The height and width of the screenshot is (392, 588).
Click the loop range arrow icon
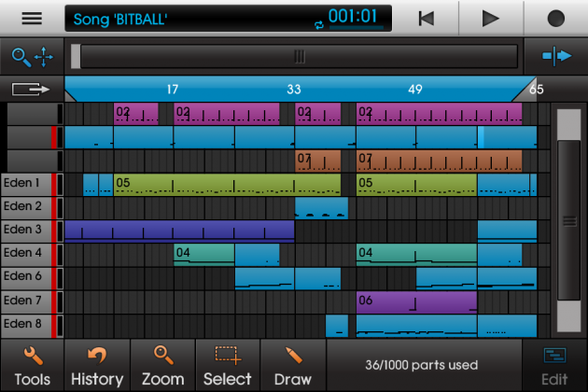pyautogui.click(x=31, y=90)
